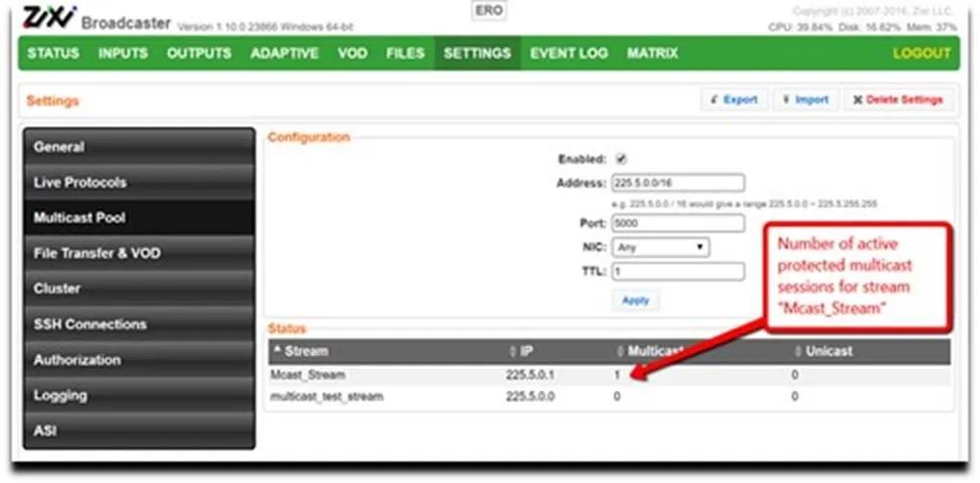The image size is (980, 483).
Task: Open the STATUS tab
Action: [x=53, y=53]
